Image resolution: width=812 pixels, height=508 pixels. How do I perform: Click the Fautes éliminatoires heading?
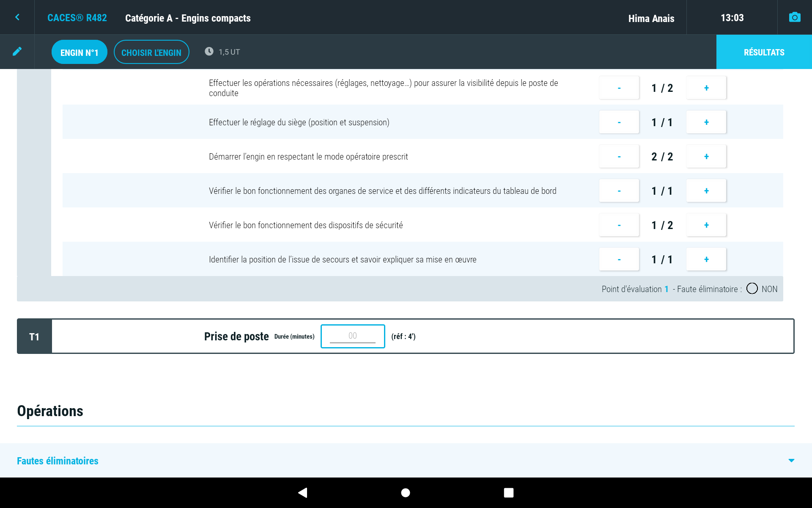(x=58, y=461)
